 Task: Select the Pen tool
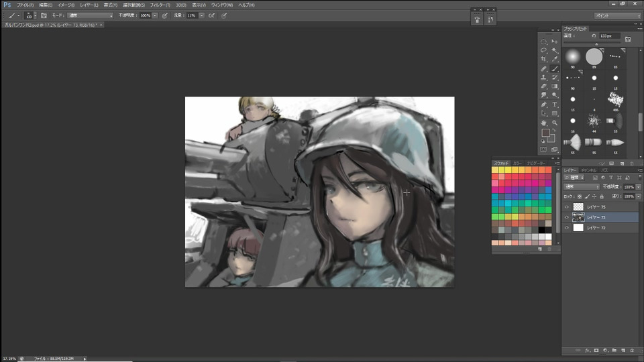[543, 105]
